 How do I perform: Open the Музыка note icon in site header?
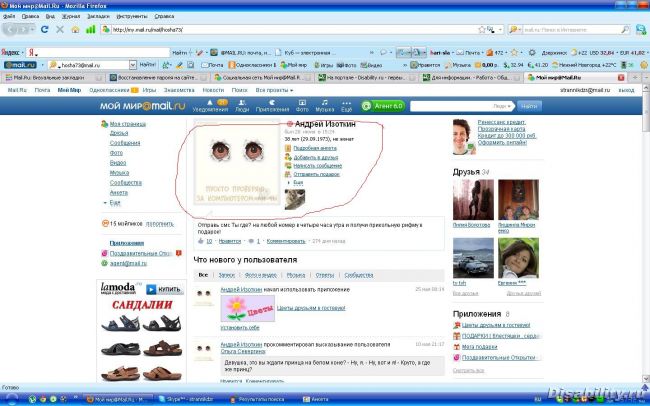click(325, 106)
